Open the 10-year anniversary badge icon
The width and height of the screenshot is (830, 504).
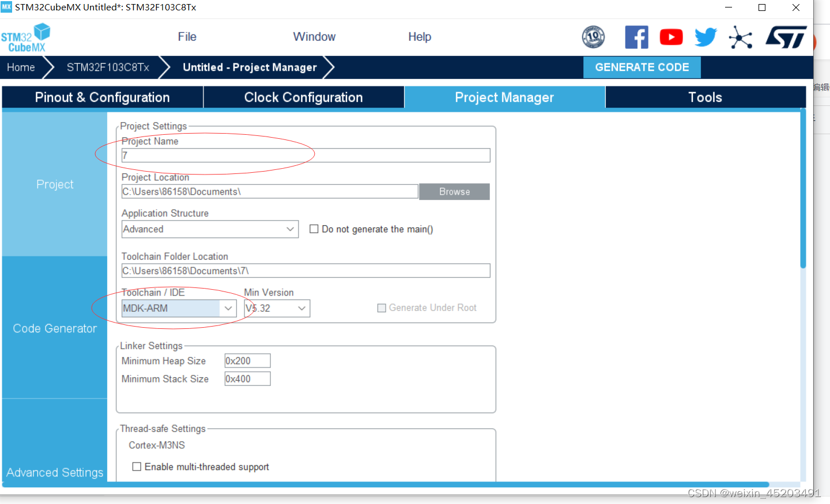[593, 37]
